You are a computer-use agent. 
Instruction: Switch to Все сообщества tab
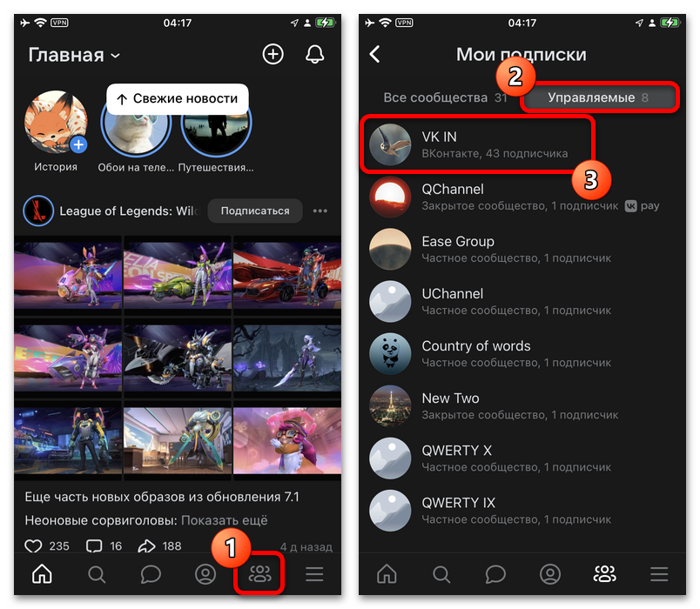(x=445, y=97)
